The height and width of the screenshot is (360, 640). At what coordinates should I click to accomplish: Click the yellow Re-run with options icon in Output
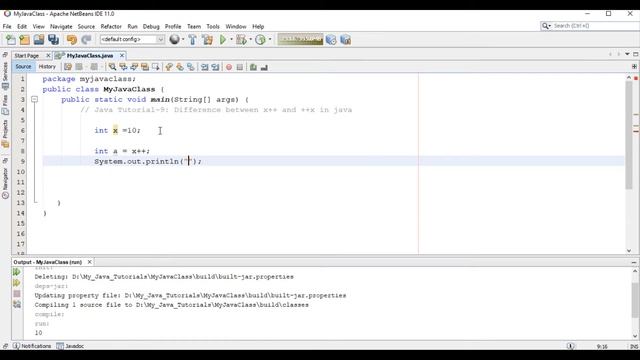point(16,283)
